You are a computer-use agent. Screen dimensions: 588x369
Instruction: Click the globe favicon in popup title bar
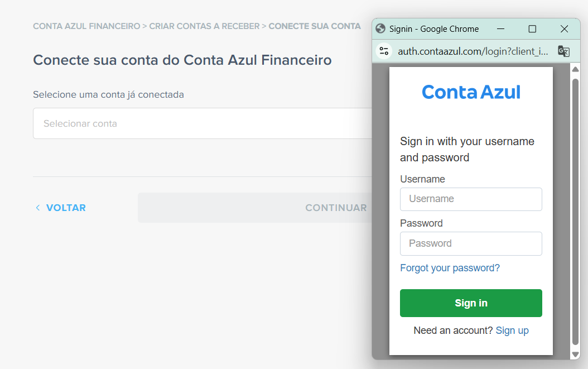380,28
